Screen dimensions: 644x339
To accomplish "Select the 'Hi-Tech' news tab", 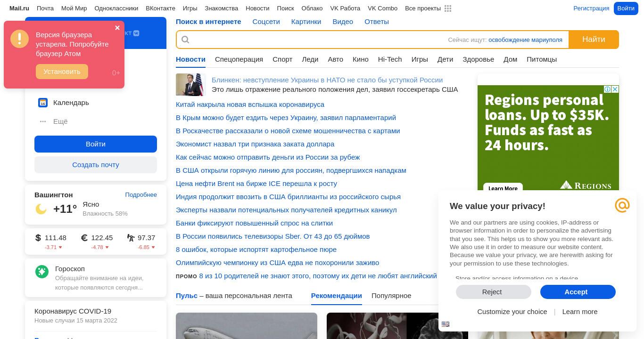I will (x=390, y=59).
